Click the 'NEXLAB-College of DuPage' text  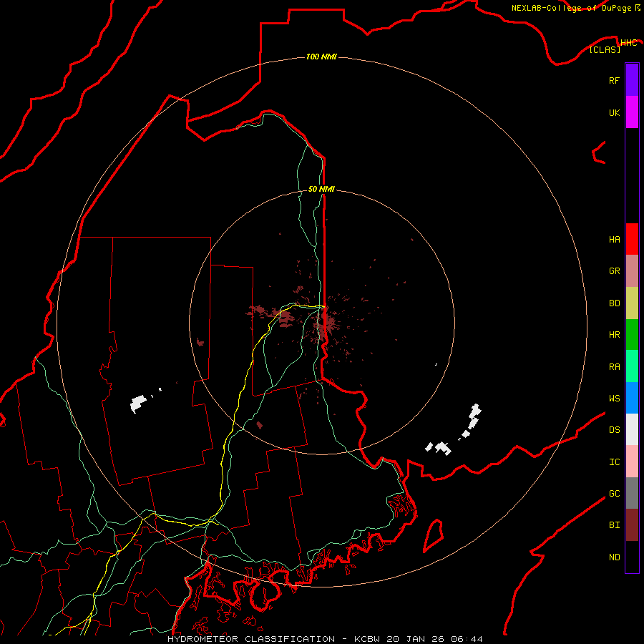click(x=571, y=8)
